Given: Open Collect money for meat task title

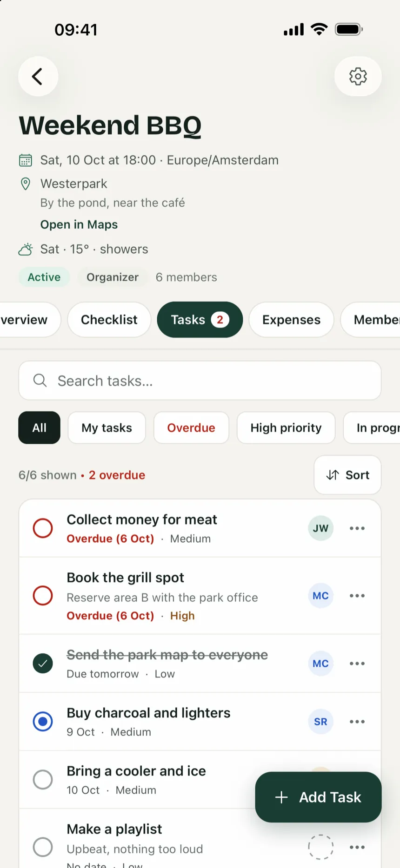Looking at the screenshot, I should pyautogui.click(x=142, y=519).
